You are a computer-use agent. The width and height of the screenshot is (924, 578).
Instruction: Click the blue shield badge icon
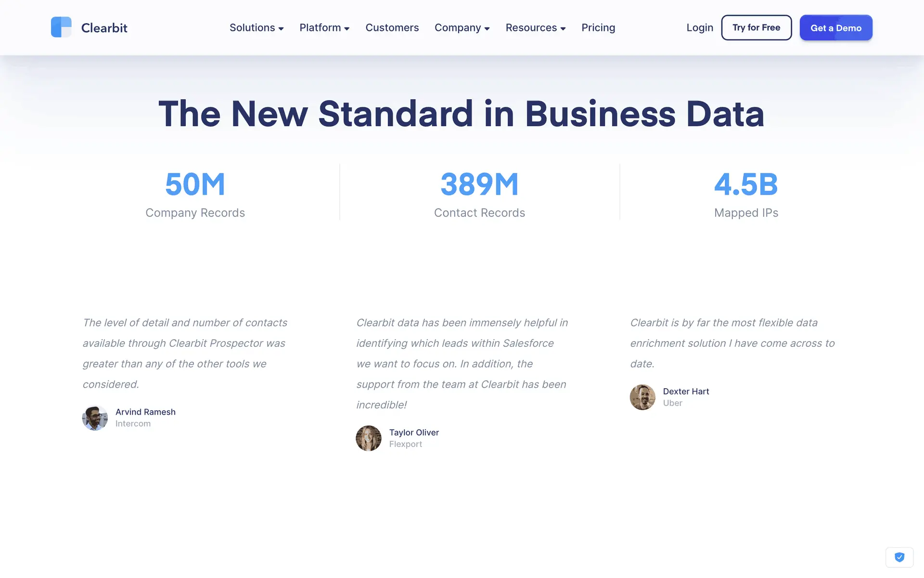[899, 557]
